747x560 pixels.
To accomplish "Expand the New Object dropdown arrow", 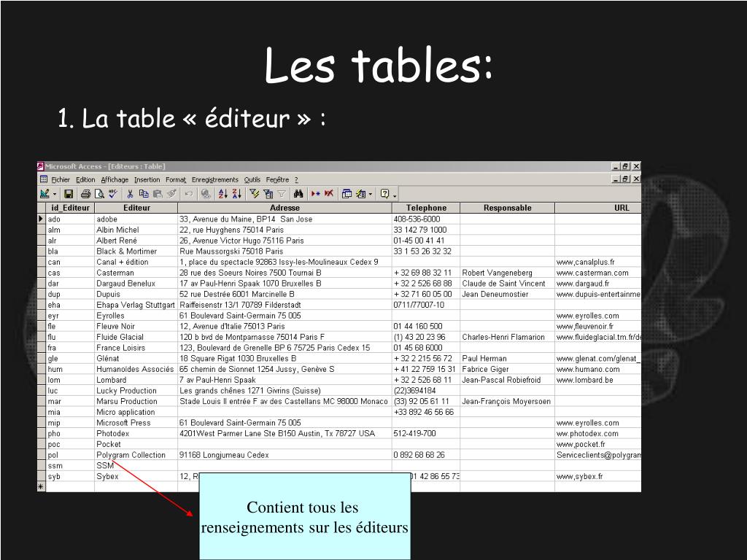I will tap(370, 194).
